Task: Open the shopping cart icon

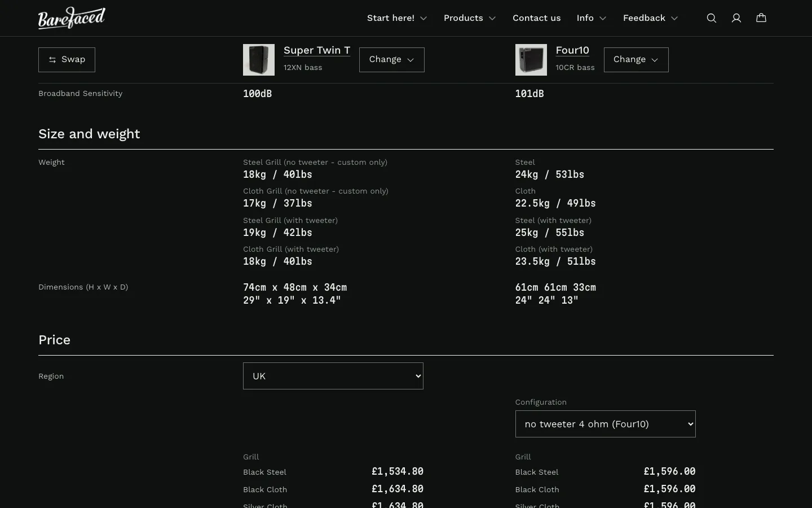Action: [761, 18]
